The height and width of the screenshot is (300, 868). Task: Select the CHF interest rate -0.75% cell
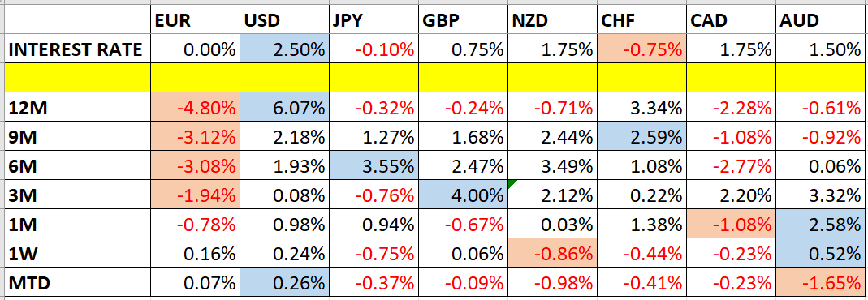(x=642, y=49)
